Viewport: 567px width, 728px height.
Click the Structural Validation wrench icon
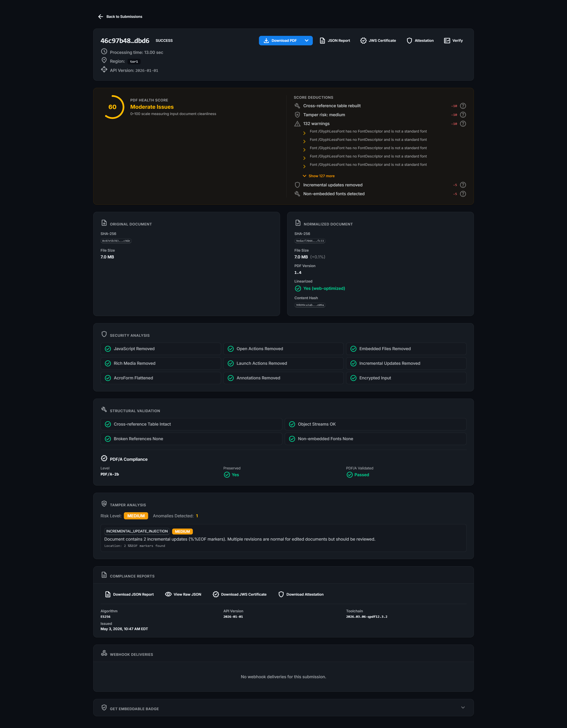pyautogui.click(x=104, y=410)
